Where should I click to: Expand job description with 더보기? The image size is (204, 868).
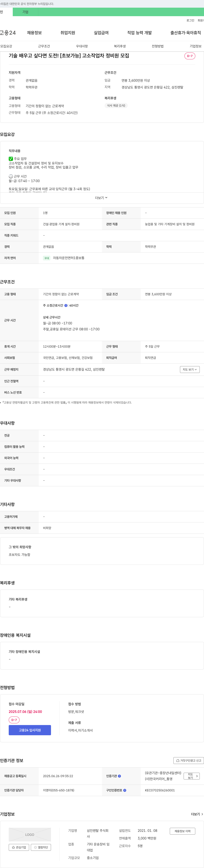pyautogui.click(x=101, y=198)
